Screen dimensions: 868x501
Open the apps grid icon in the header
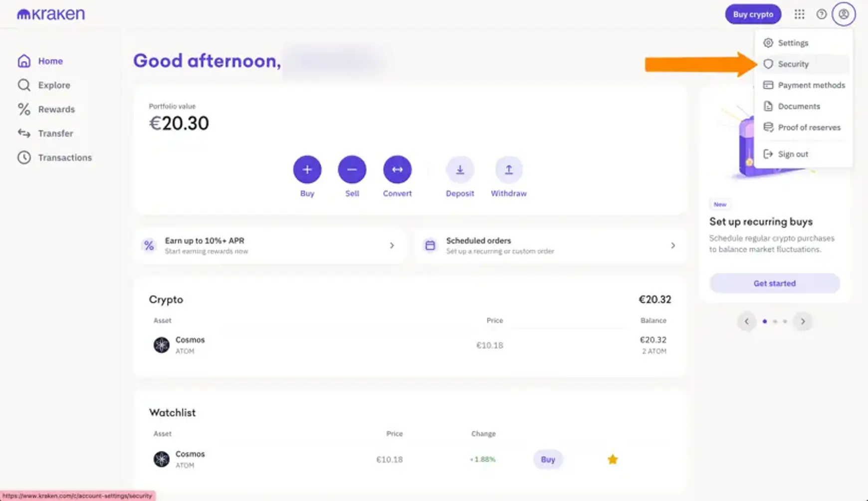tap(800, 14)
